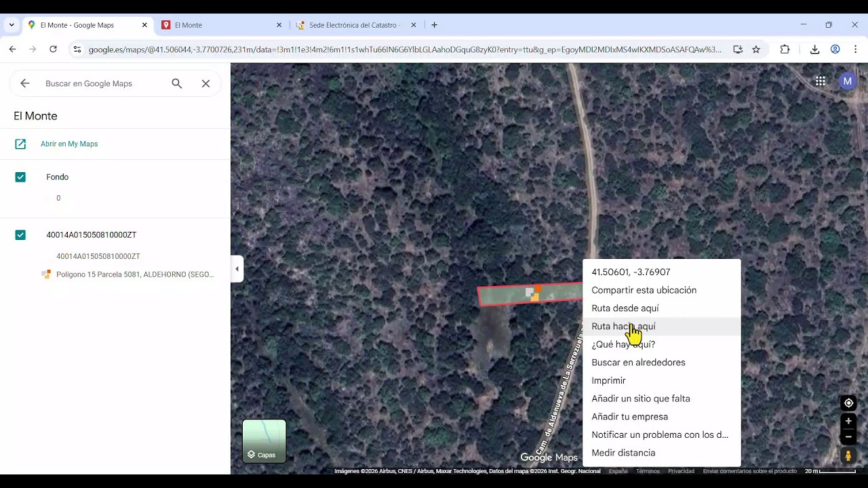The height and width of the screenshot is (488, 868).
Task: Install app icon in address bar
Action: [738, 49]
